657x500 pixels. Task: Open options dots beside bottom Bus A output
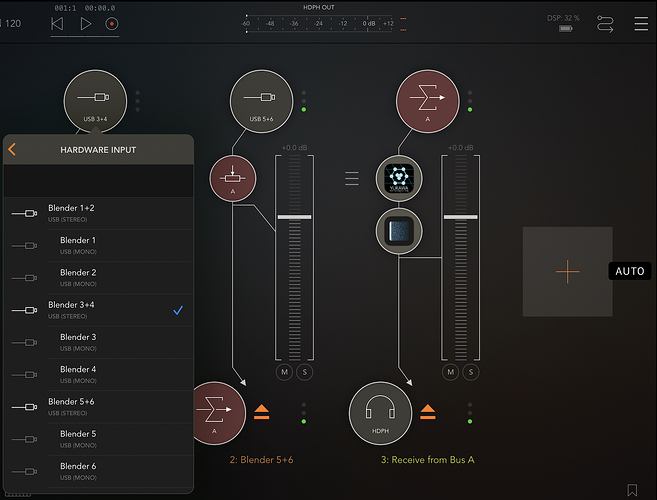[304, 413]
